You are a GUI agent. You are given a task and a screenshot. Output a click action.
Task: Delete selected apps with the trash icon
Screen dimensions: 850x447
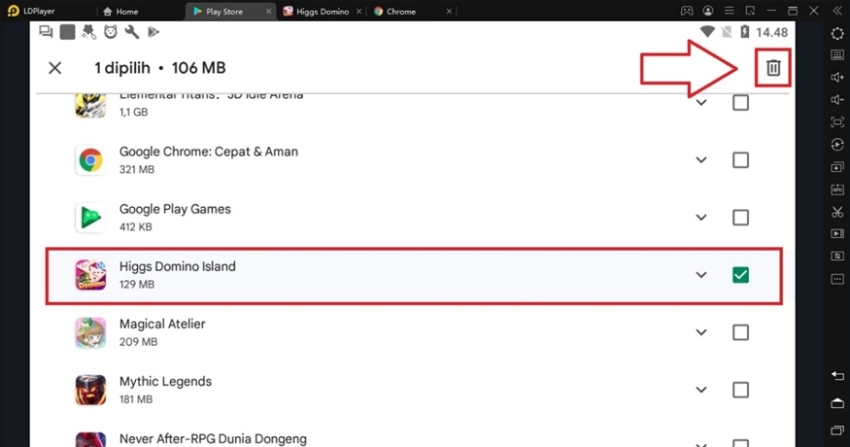tap(773, 68)
